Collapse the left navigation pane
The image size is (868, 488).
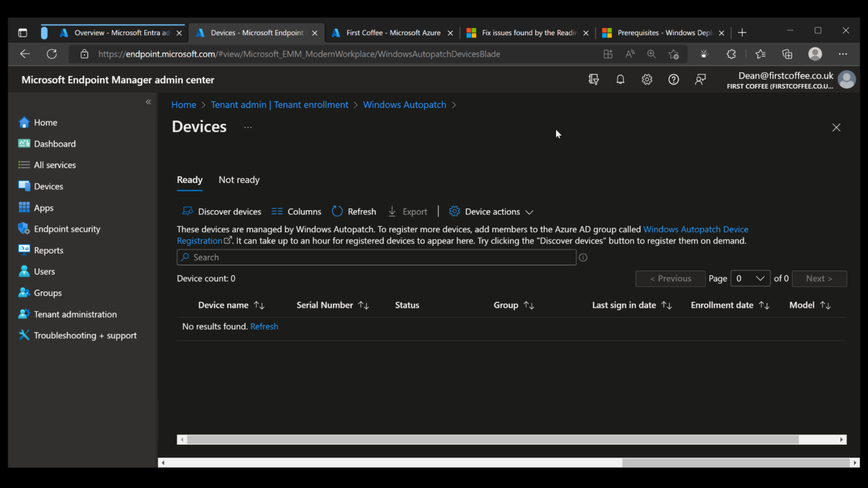pyautogui.click(x=148, y=102)
